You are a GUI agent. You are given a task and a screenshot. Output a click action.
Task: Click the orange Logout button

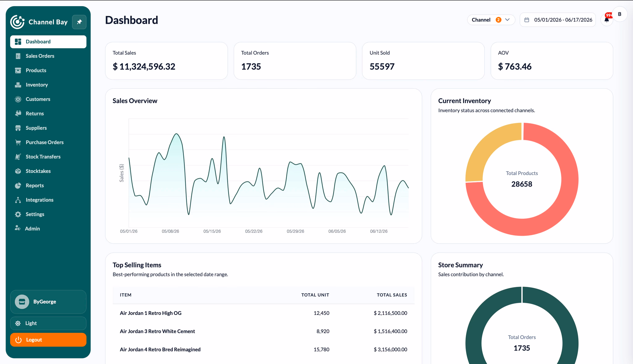(x=48, y=340)
